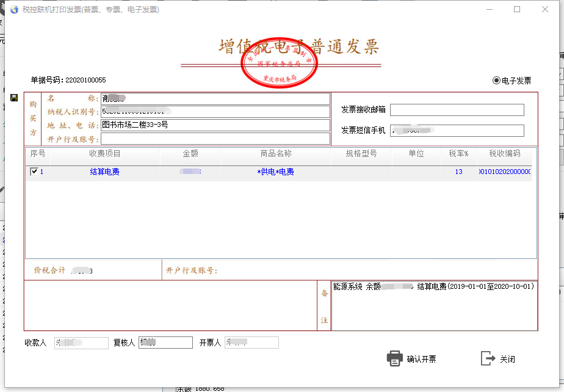Click the 收款人 input field
564x392 pixels.
[81, 343]
